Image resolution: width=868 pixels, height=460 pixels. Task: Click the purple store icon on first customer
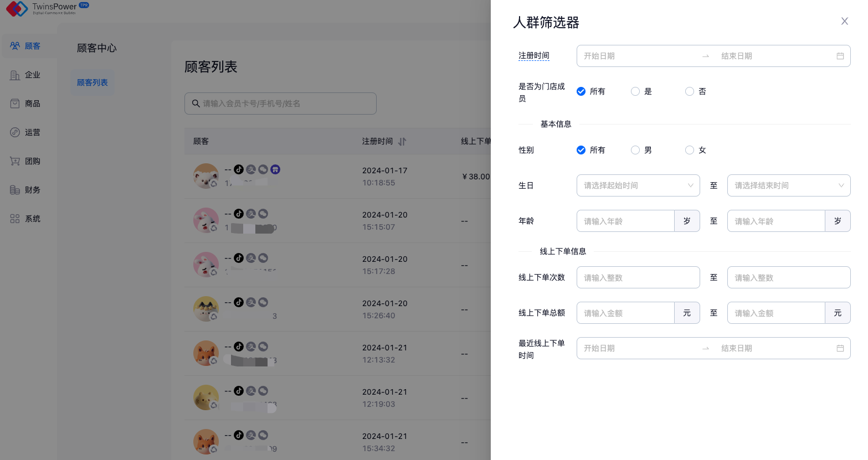[275, 169]
